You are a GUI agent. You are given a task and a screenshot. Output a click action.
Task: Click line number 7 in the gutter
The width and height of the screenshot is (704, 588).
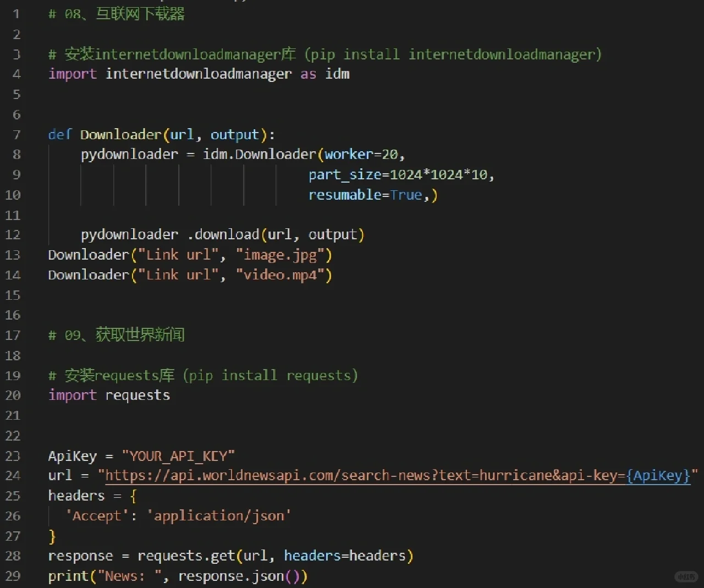tap(16, 134)
